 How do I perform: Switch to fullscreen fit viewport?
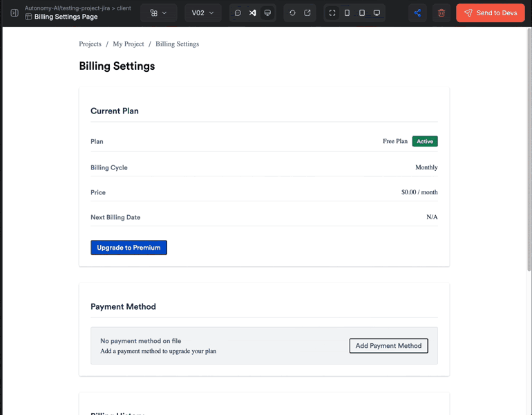[x=332, y=13]
